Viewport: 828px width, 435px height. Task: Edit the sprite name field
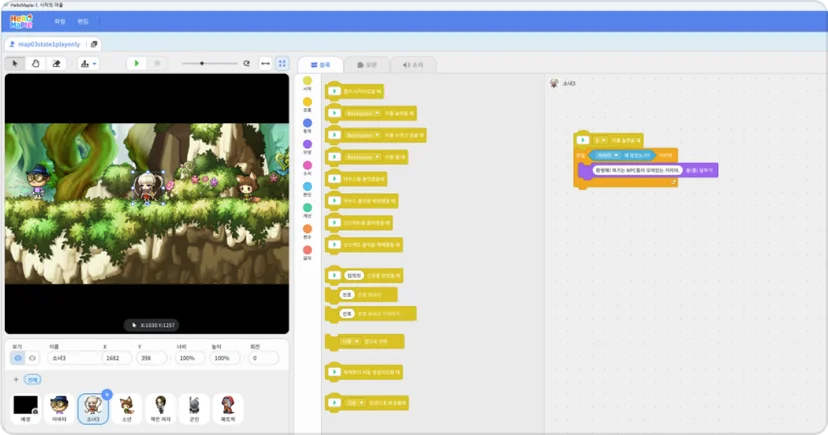[73, 358]
